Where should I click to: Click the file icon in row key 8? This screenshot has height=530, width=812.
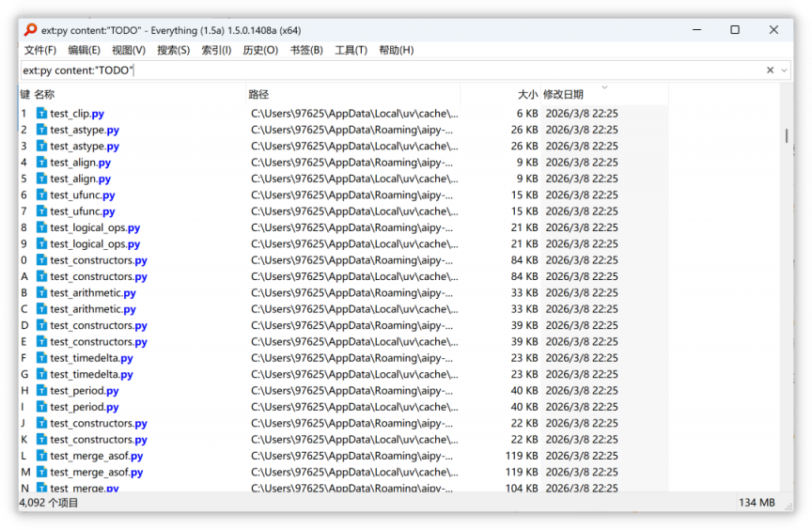pos(41,227)
